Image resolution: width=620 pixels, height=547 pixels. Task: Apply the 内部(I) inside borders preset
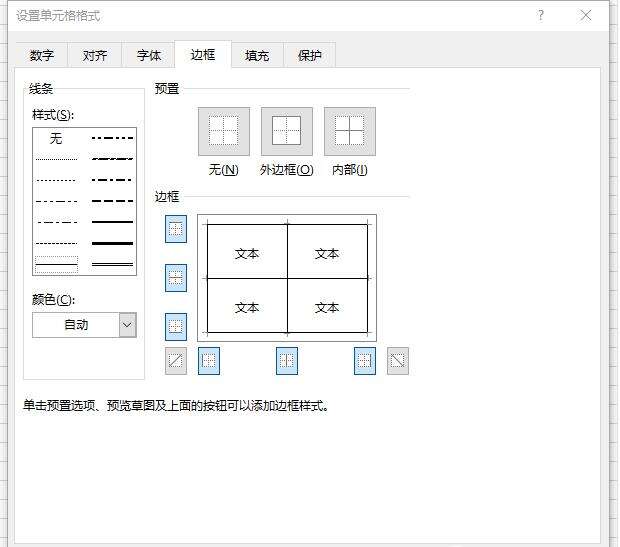(350, 131)
